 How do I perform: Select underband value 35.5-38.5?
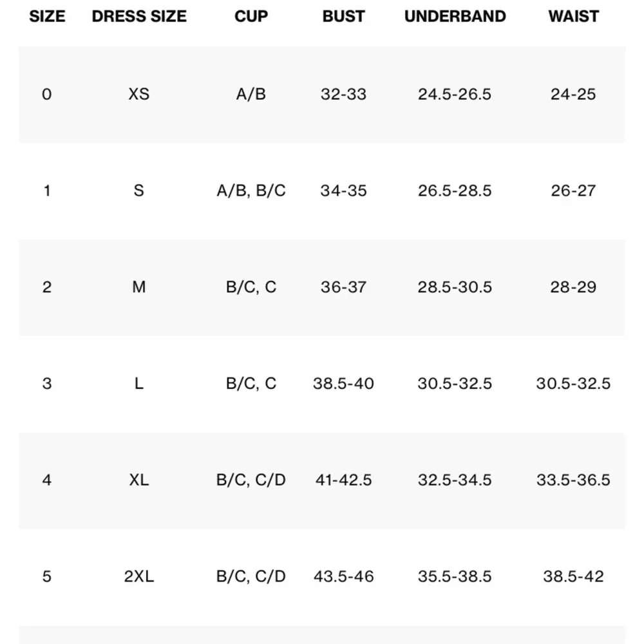click(x=455, y=576)
